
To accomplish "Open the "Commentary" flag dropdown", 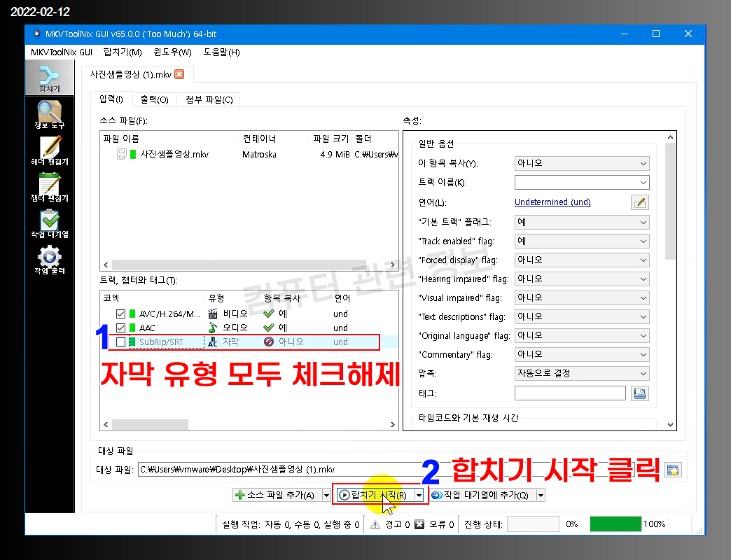I will pos(582,354).
